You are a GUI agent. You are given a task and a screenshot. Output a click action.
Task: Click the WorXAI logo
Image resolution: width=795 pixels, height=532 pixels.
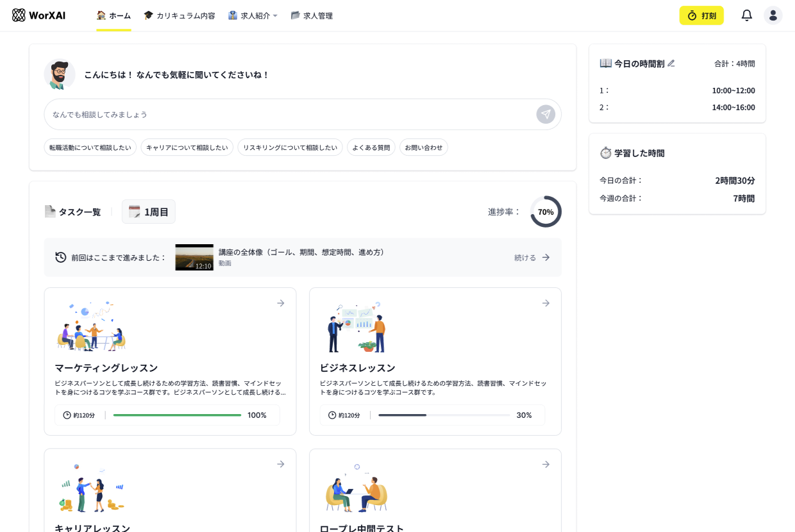(38, 15)
